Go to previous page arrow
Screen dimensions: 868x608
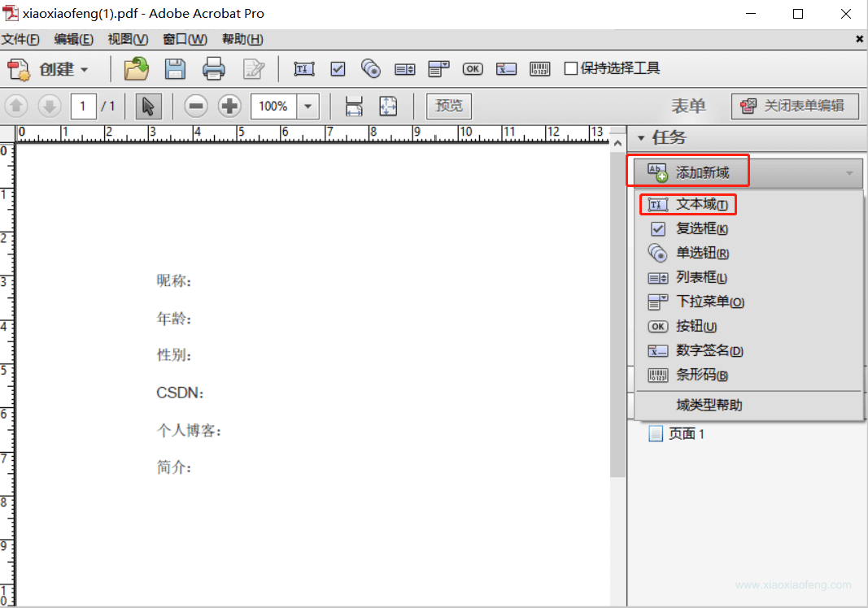[16, 106]
